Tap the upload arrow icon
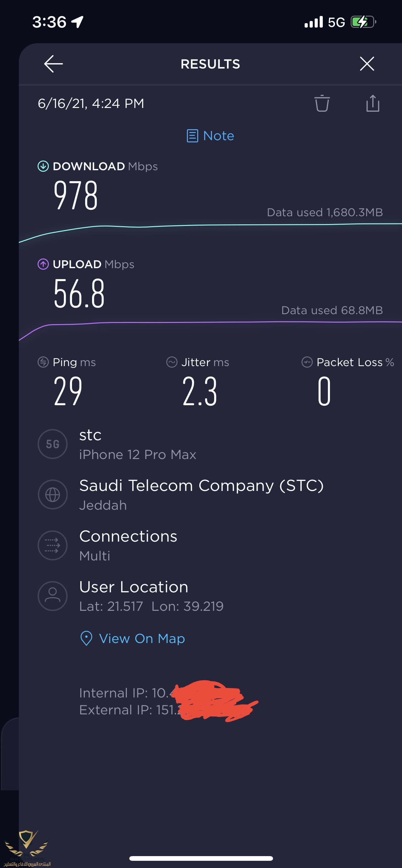Viewport: 402px width, 868px height. (x=43, y=264)
